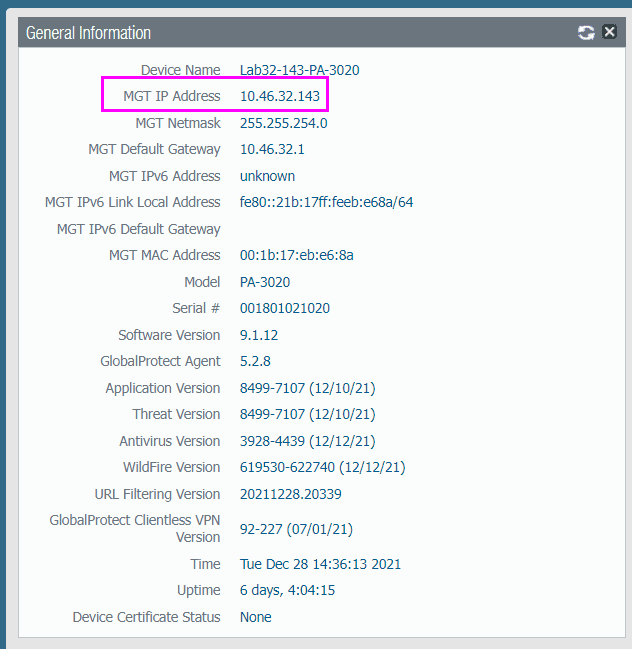Select the WildFire Version value
Screen dimensions: 632x649
click(x=322, y=467)
